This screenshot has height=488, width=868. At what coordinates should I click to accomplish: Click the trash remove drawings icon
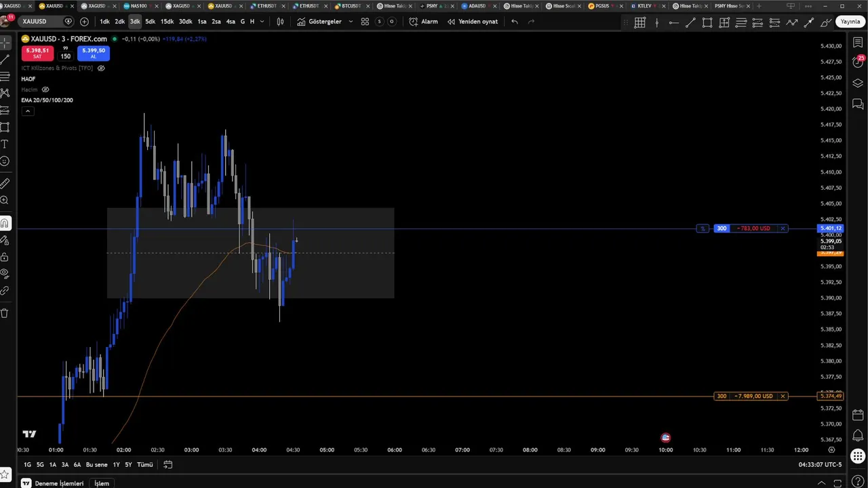click(x=5, y=313)
